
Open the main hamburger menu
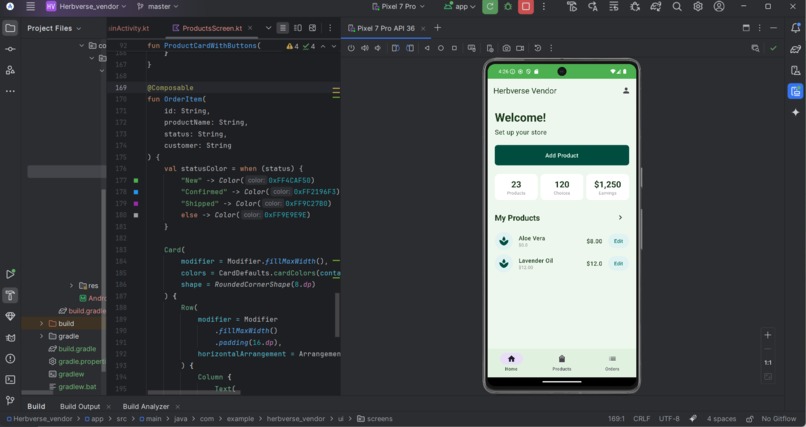point(30,7)
